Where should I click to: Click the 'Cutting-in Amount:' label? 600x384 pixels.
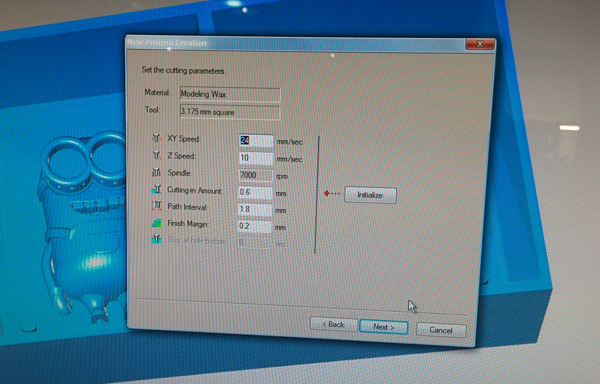click(x=194, y=190)
